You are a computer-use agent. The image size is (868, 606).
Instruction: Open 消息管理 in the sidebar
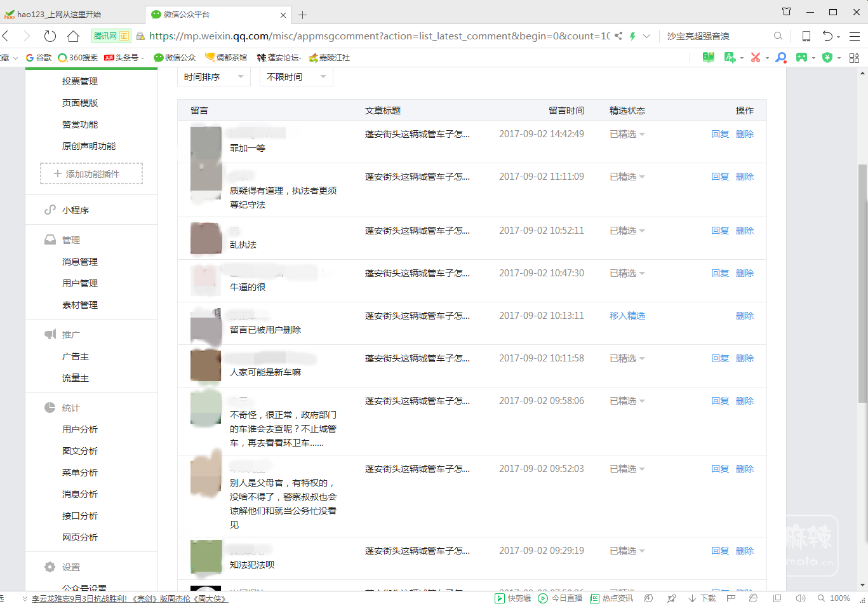click(x=80, y=262)
